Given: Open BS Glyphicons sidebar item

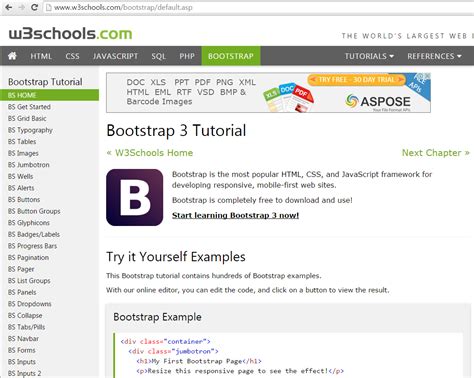Looking at the screenshot, I should point(29,223).
